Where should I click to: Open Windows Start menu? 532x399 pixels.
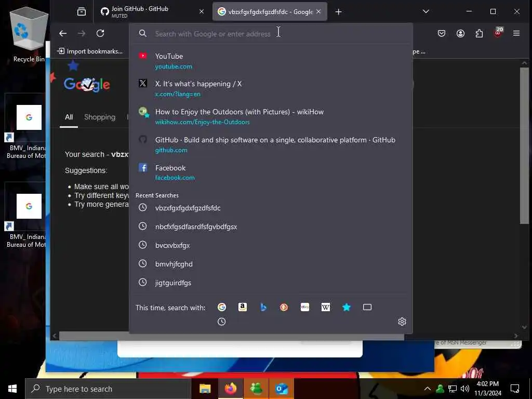[x=12, y=389]
